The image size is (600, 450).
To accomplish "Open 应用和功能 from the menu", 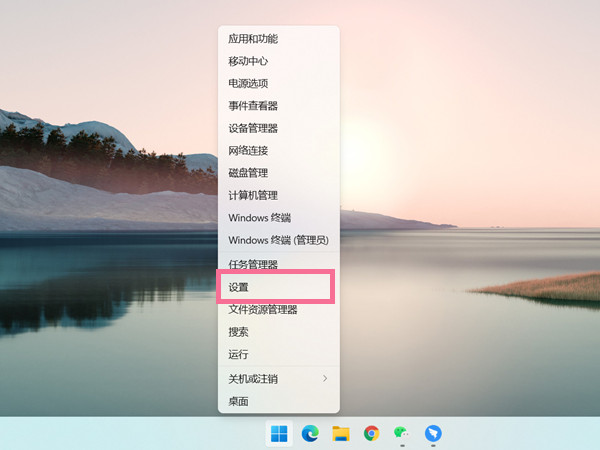I will 252,39.
